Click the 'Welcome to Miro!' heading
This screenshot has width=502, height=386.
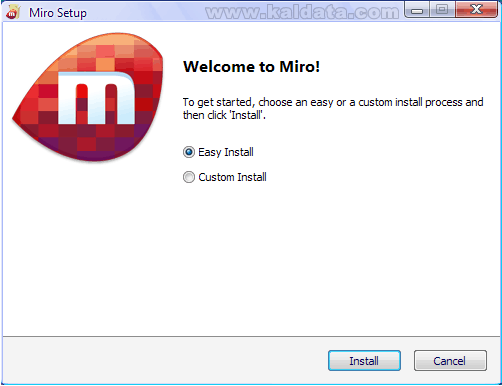pyautogui.click(x=252, y=67)
